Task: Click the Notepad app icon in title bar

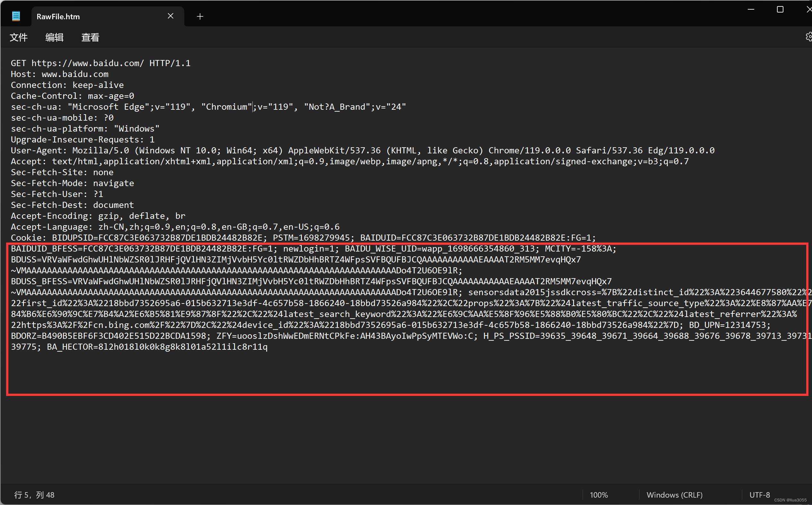Action: point(16,16)
